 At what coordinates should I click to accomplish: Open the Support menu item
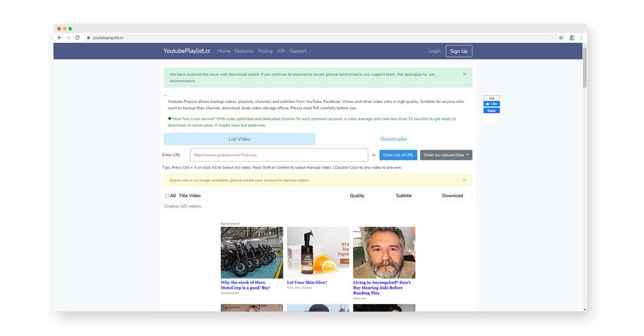coord(298,51)
